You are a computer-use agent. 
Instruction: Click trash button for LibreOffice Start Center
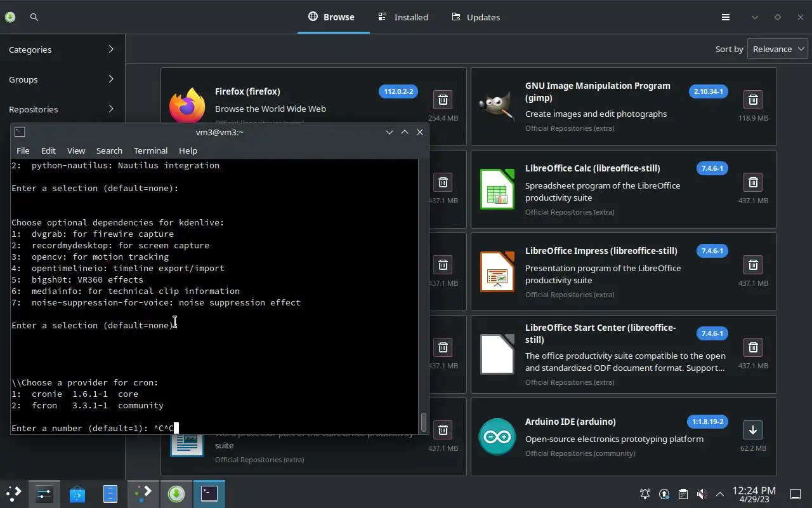[753, 347]
